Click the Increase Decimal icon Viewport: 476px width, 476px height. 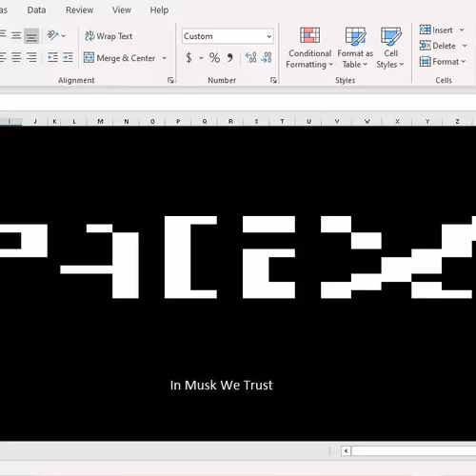pyautogui.click(x=250, y=58)
